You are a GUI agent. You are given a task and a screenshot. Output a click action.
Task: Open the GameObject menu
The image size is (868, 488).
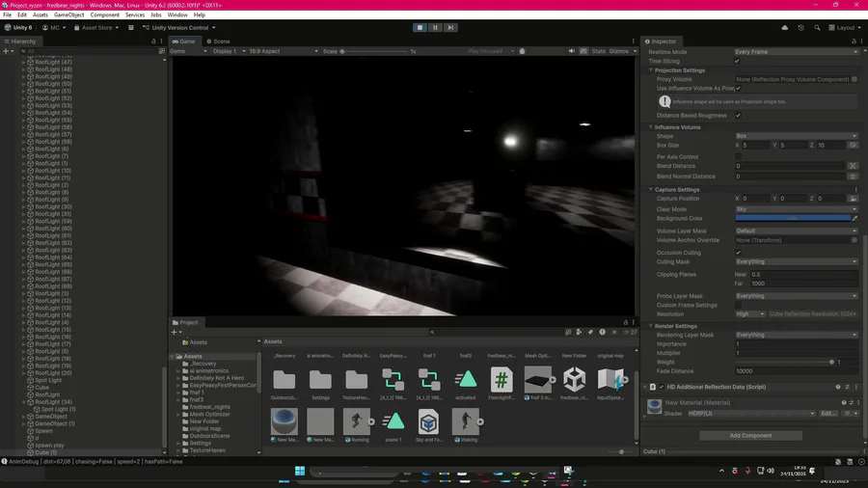(x=68, y=15)
